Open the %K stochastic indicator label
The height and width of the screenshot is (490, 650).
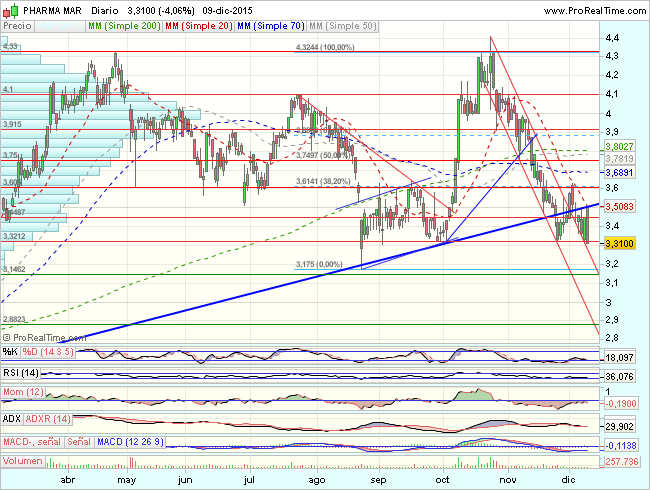[10, 352]
